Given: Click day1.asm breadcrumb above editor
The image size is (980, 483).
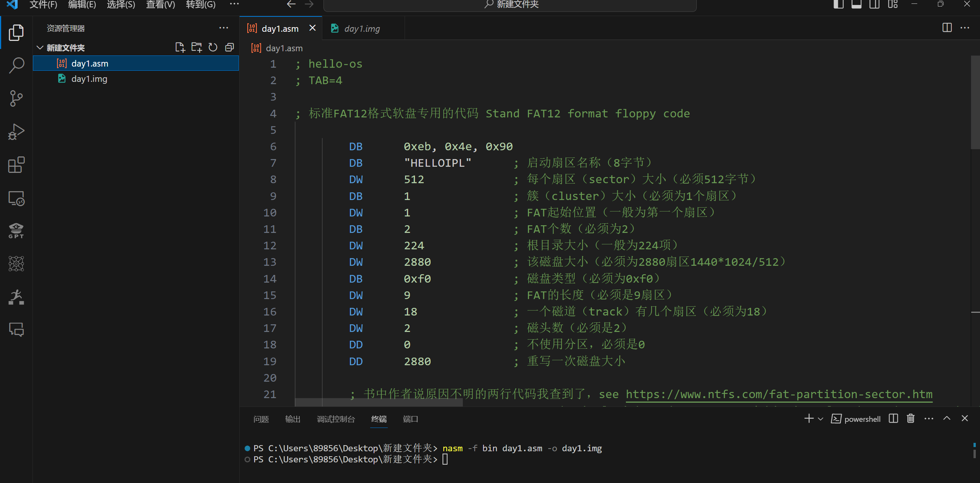Looking at the screenshot, I should [x=284, y=48].
